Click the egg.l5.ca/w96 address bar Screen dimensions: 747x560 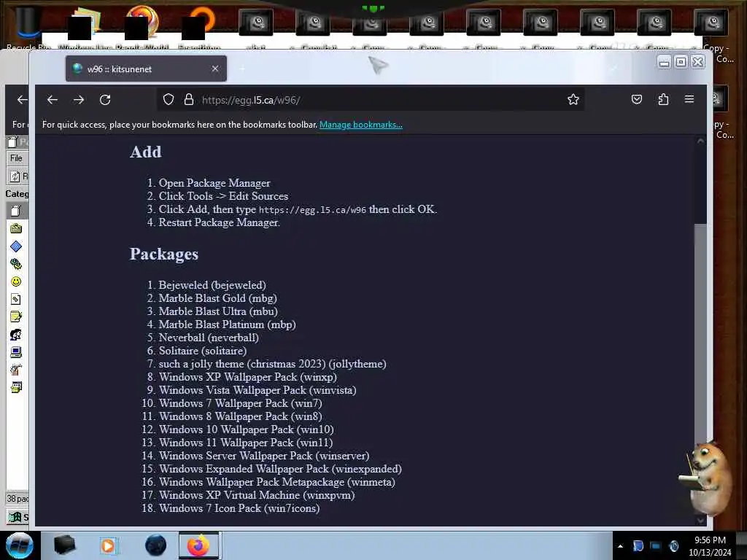click(x=371, y=100)
